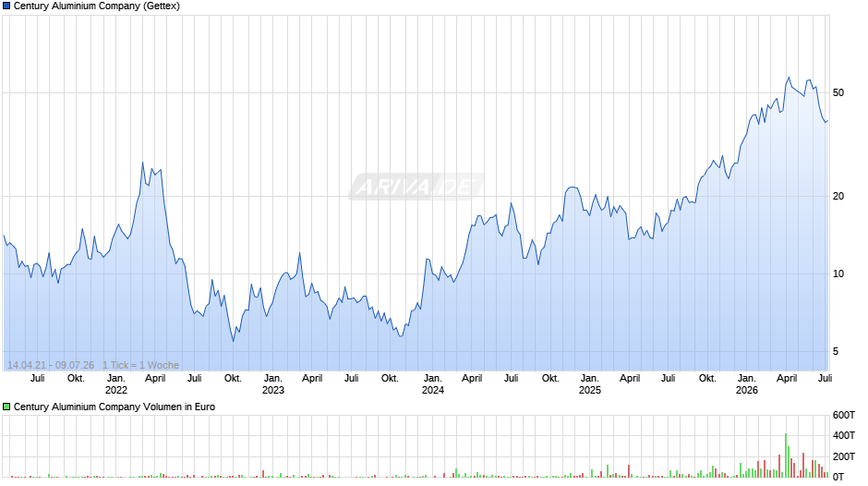Click the blue Century Aluminium legend square
This screenshot has height=486, width=868.
(x=6, y=6)
